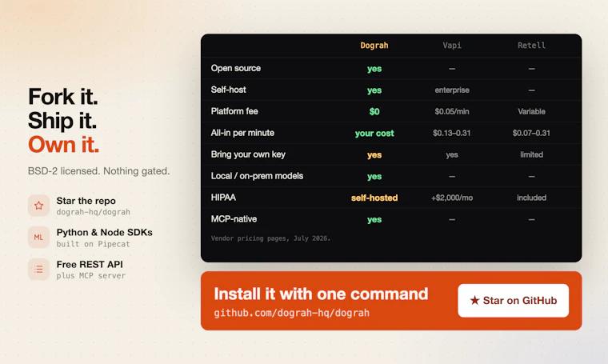Image resolution: width=608 pixels, height=364 pixels.
Task: Click Dograh's your cost value
Action: pyautogui.click(x=374, y=134)
